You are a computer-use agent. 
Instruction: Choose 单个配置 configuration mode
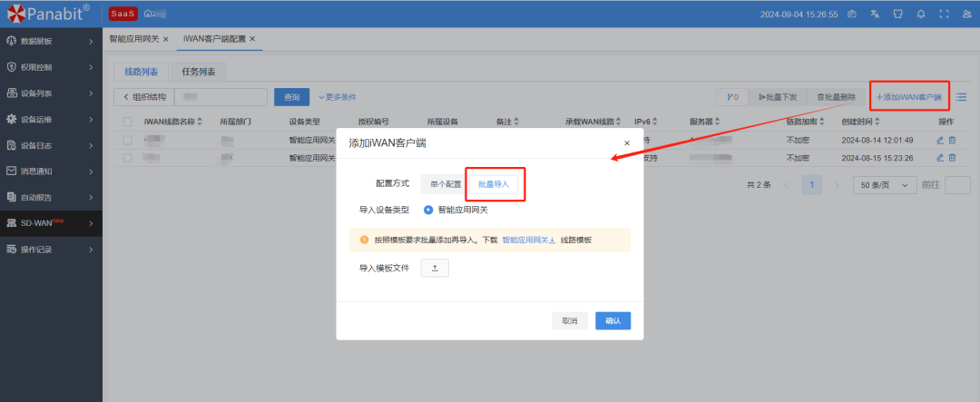tap(446, 184)
